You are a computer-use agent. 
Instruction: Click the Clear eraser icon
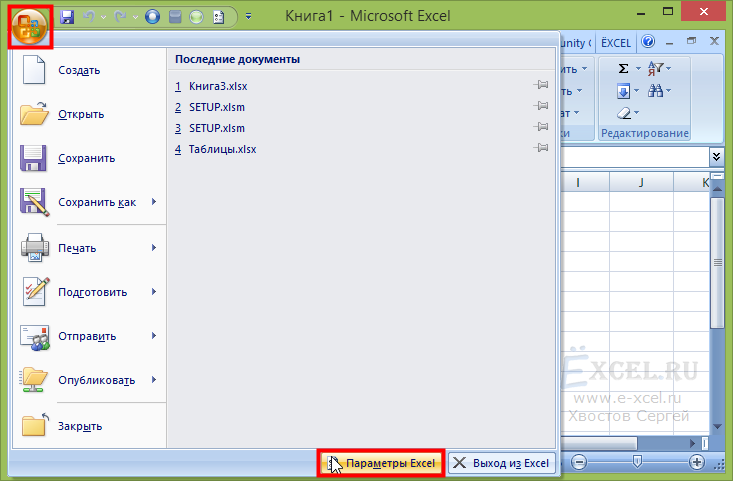pos(624,113)
